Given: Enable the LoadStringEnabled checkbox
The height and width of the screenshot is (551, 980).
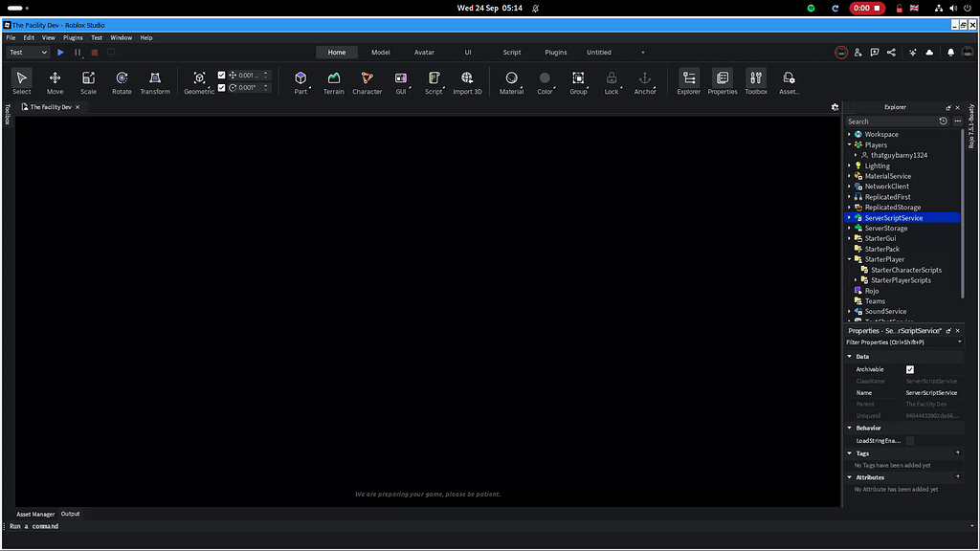Looking at the screenshot, I should [910, 441].
